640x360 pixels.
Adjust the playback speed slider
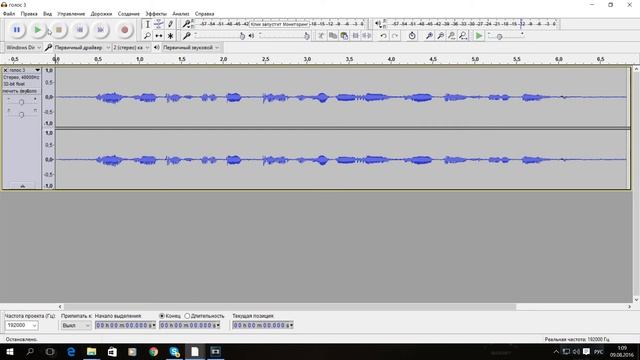(505, 36)
